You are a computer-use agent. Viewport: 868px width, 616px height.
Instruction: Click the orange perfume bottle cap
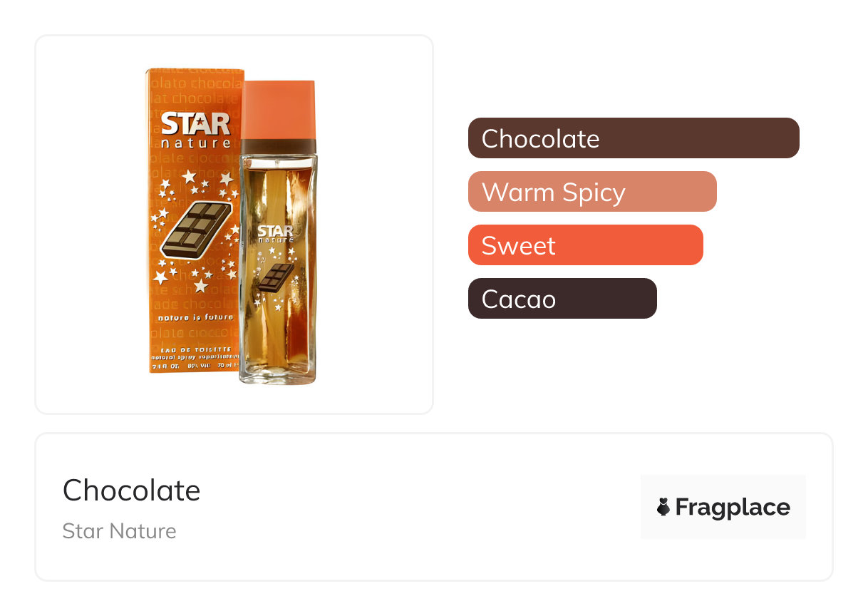278,109
